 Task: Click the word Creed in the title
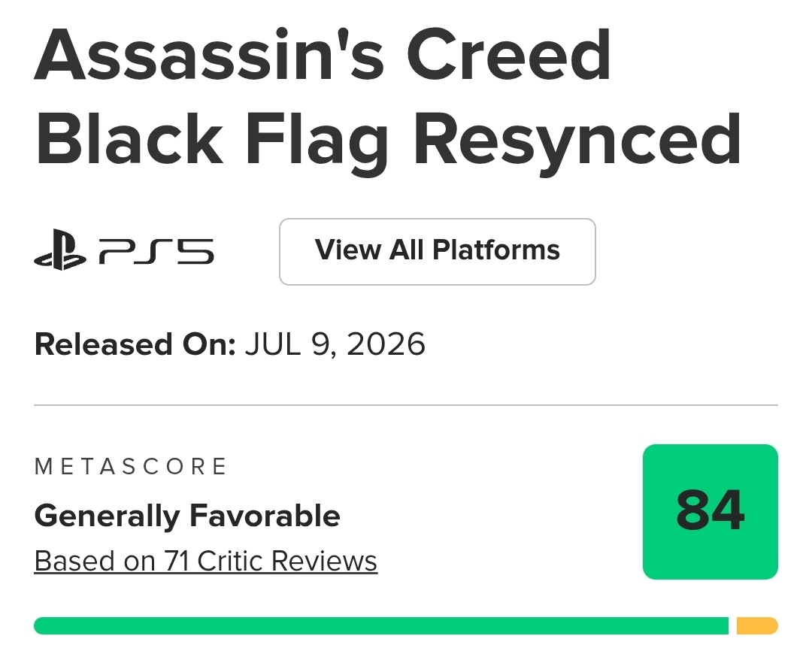click(x=508, y=54)
